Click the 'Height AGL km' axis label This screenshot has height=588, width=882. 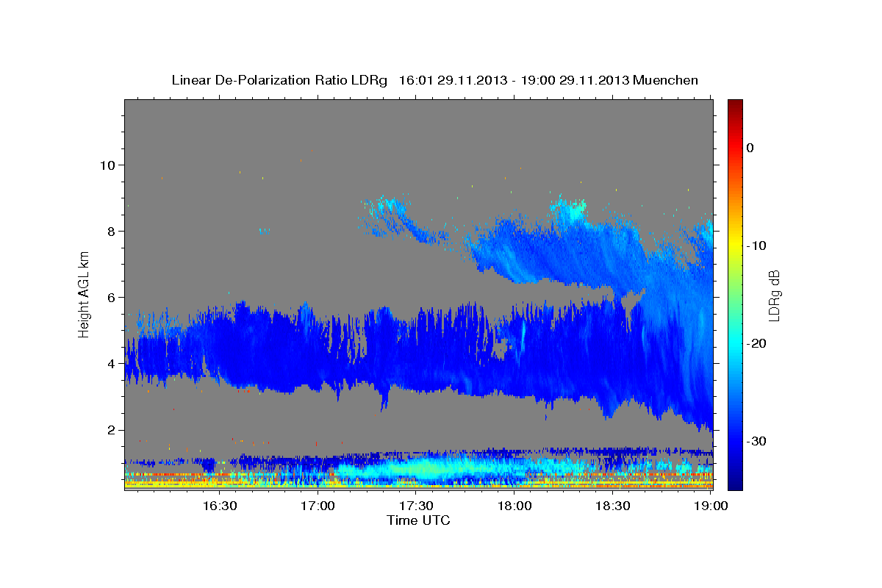coord(84,295)
